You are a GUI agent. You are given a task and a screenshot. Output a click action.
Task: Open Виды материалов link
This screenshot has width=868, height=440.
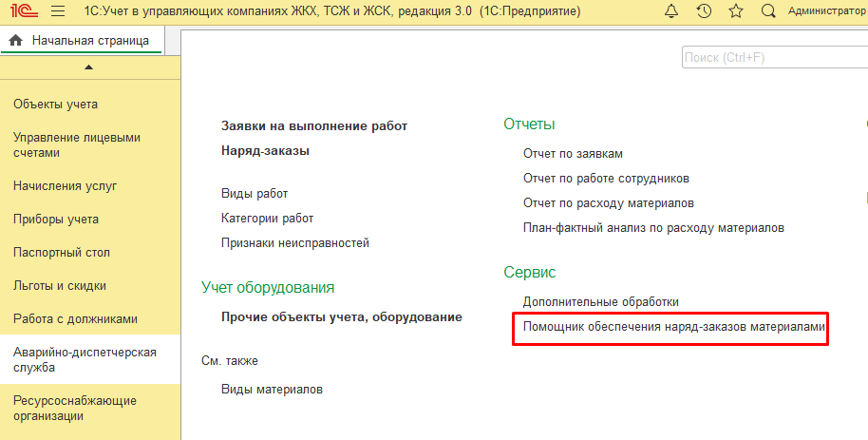pyautogui.click(x=272, y=390)
